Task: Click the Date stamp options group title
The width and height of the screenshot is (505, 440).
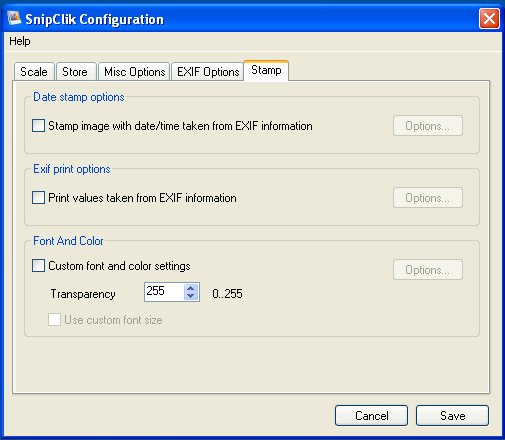Action: [x=79, y=97]
